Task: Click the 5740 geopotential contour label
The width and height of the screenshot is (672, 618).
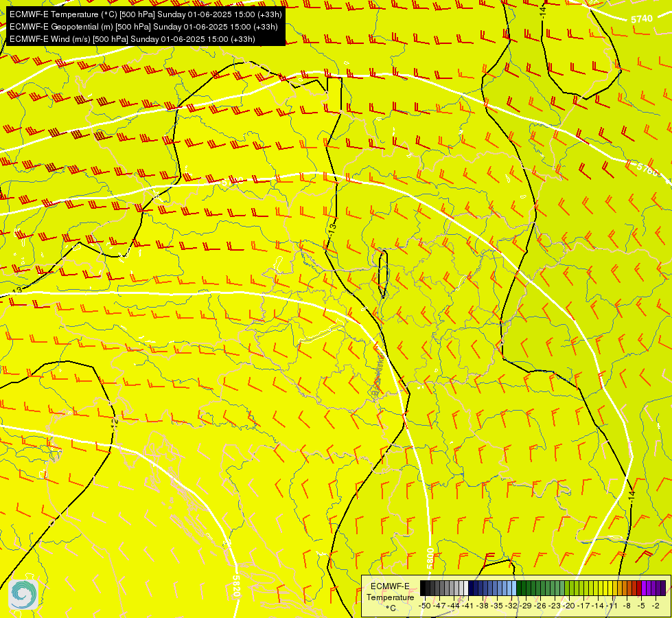Action: click(x=642, y=19)
